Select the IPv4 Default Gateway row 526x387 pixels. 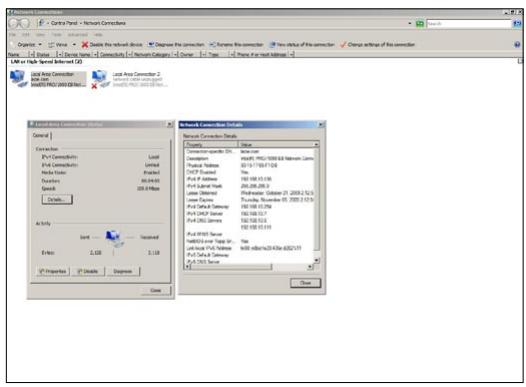(x=249, y=207)
